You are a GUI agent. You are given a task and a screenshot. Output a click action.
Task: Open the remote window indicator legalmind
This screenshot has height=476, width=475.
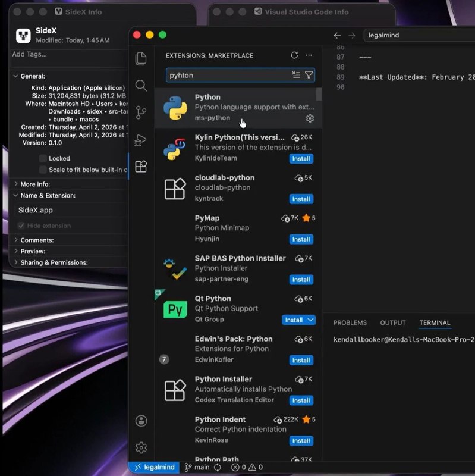(x=154, y=467)
